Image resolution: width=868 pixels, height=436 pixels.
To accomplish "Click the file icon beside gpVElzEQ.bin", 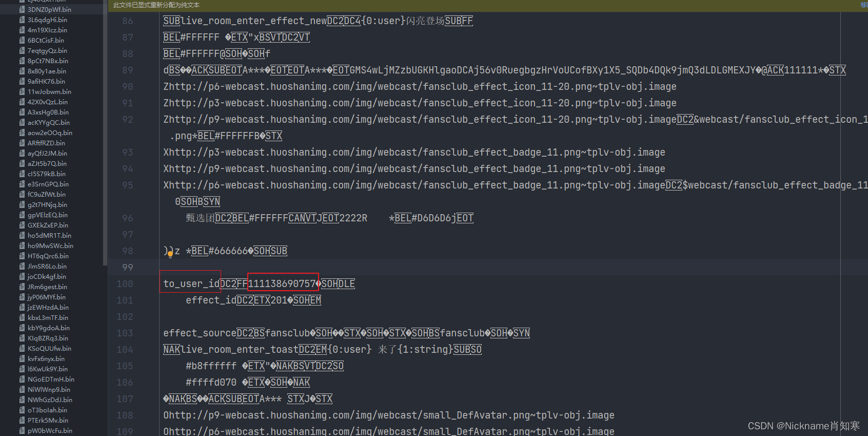I will pos(22,215).
